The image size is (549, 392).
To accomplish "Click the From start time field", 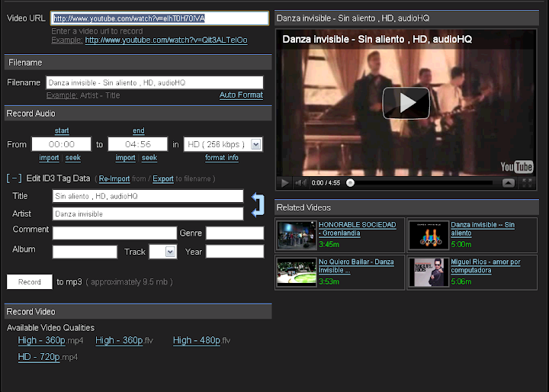I will click(62, 144).
